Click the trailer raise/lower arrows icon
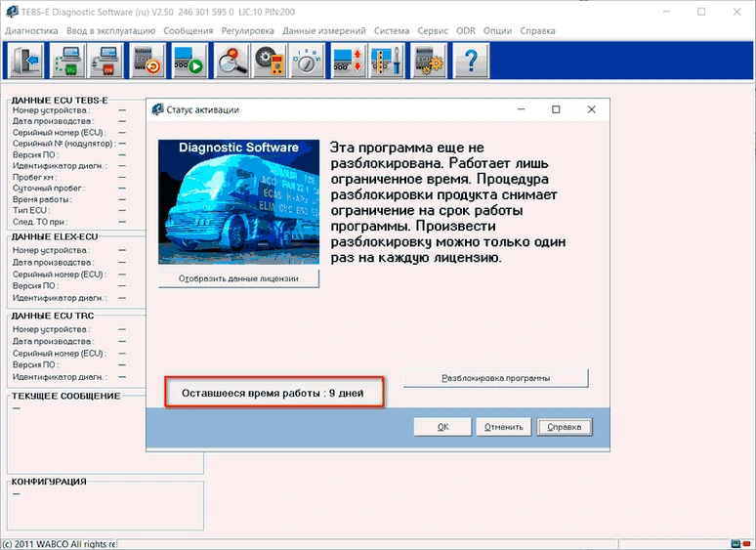 pyautogui.click(x=349, y=61)
